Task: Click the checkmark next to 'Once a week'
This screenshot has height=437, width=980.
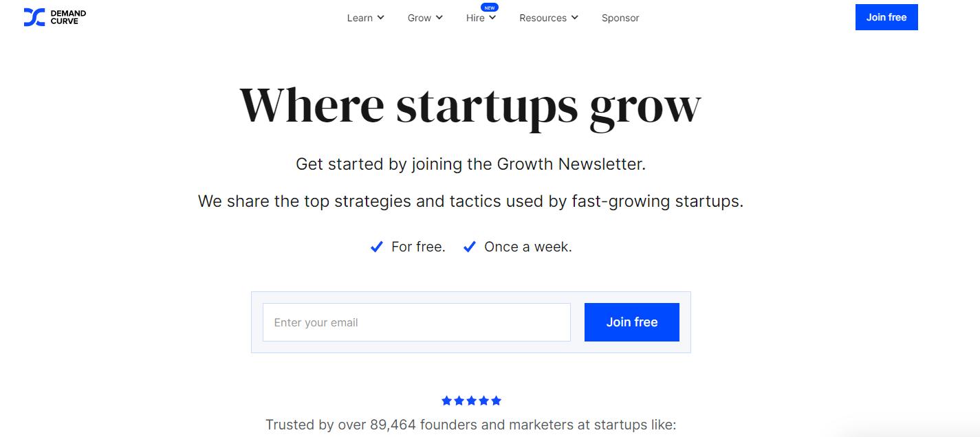Action: 469,246
